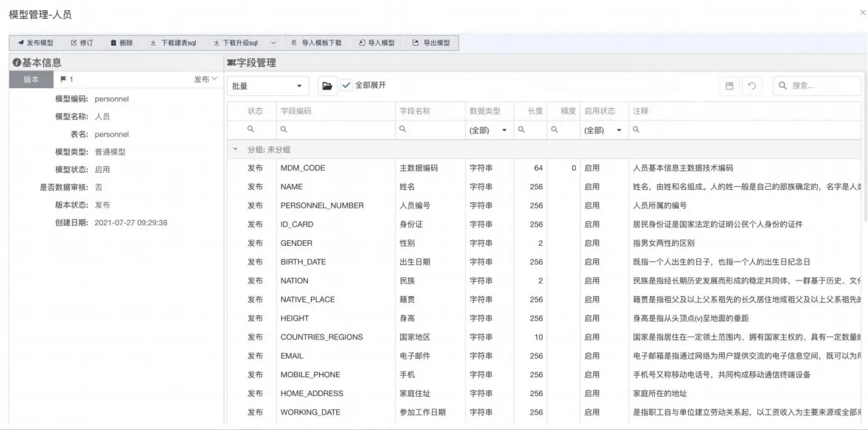This screenshot has height=430, width=868.
Task: Uncheck the 全部展开 checkbox
Action: pos(347,85)
